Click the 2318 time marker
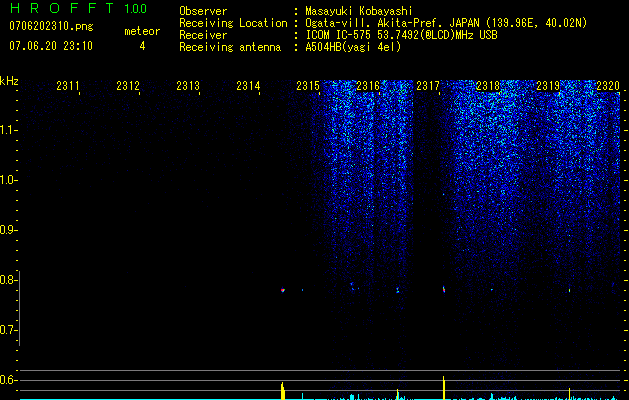 (x=488, y=86)
